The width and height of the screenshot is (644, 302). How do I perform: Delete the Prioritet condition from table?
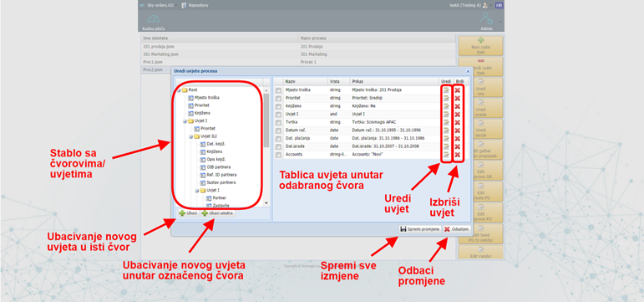tap(457, 98)
